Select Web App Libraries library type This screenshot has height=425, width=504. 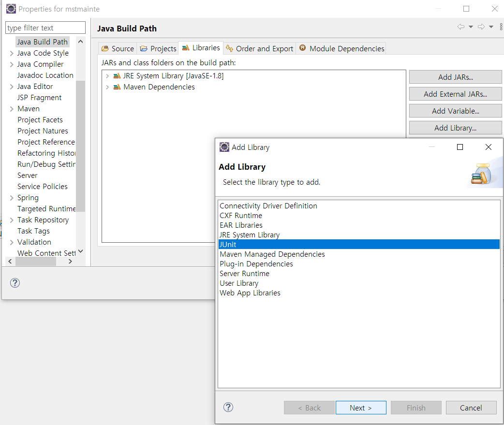pyautogui.click(x=359, y=293)
